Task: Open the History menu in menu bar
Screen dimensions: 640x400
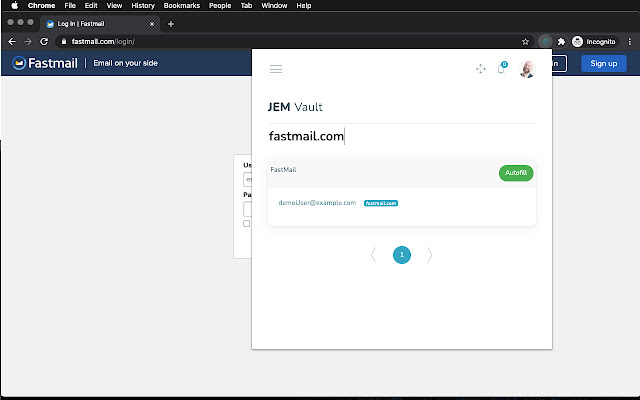Action: click(143, 5)
